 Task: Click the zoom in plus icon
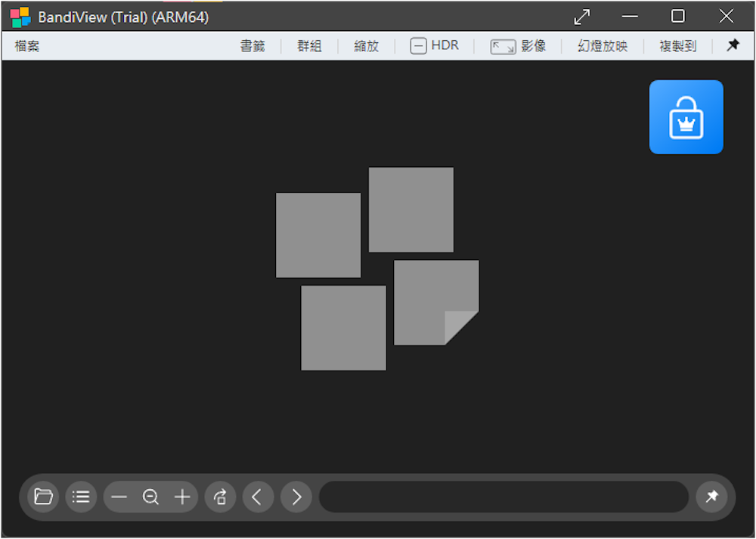(x=182, y=497)
